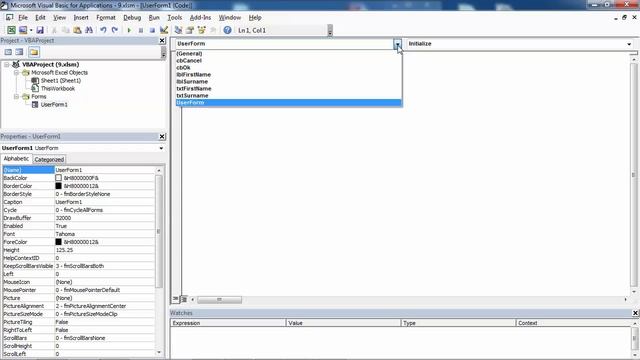Open the Edit menu
The width and height of the screenshot is (640, 360).
tap(40, 18)
